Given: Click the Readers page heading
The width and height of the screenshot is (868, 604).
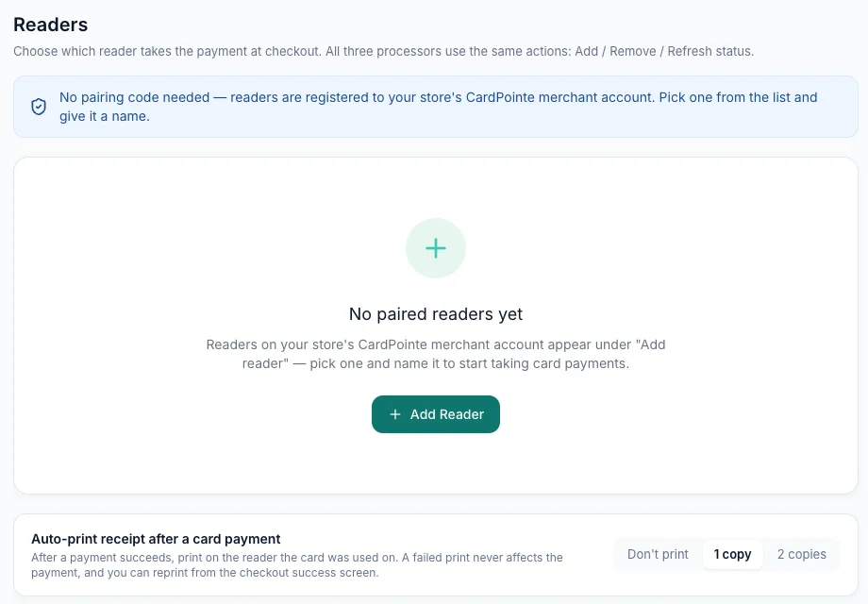Looking at the screenshot, I should coord(50,25).
